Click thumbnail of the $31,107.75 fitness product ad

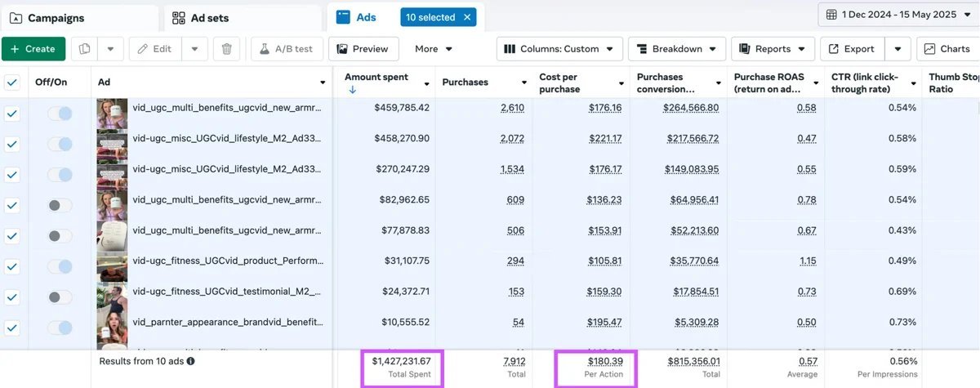tap(112, 266)
